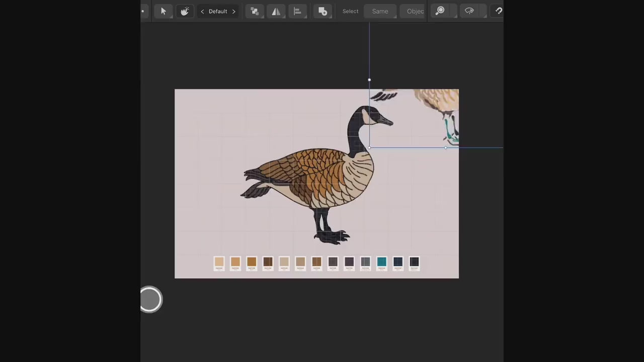Click the teal Pantone color swatch
Image resolution: width=644 pixels, height=362 pixels.
pos(381,262)
